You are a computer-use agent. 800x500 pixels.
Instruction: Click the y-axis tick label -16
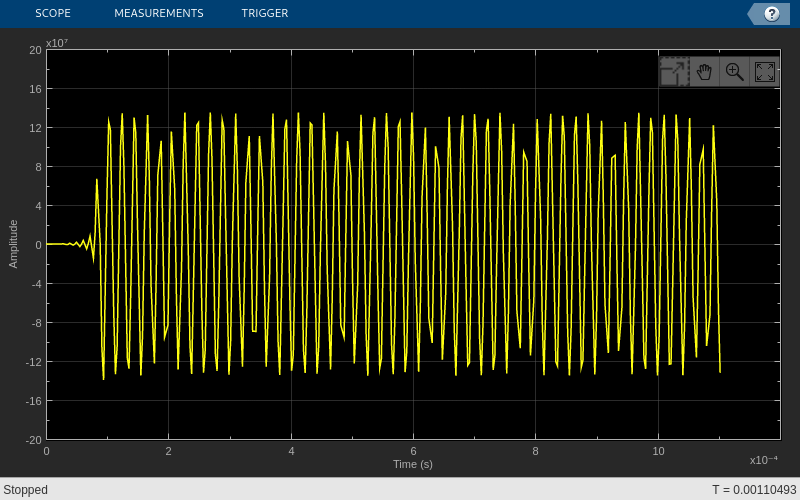(x=33, y=401)
